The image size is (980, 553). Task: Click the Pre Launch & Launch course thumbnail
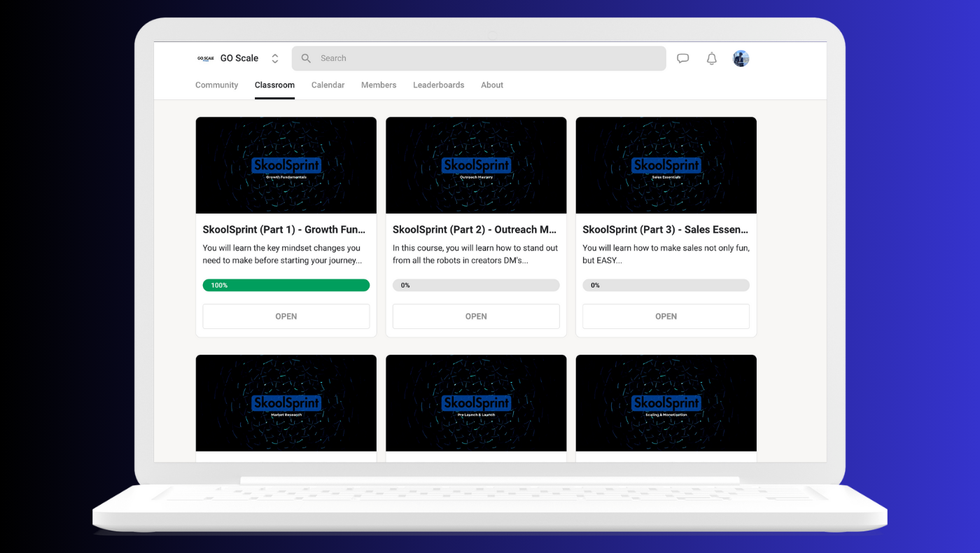(x=476, y=403)
